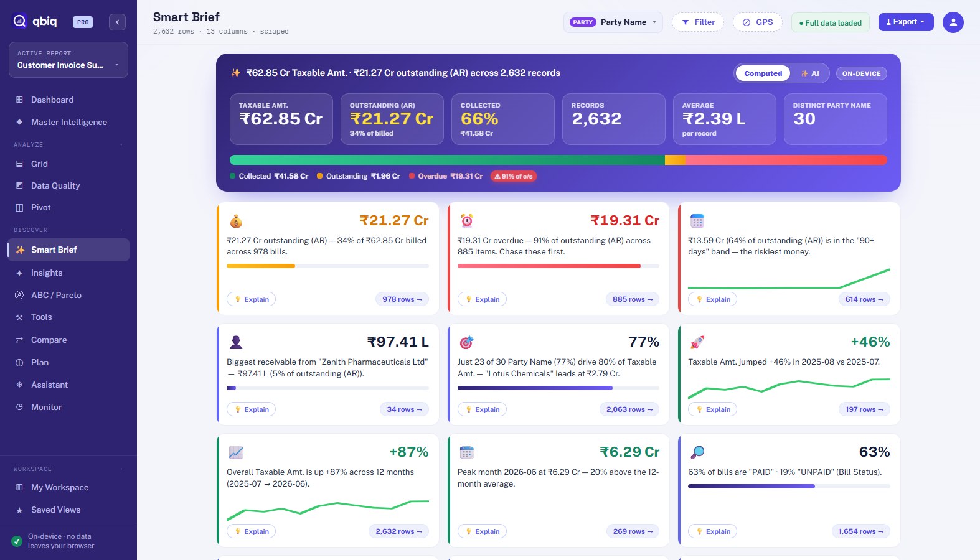Click the Data Quality icon
Viewport: 980px width, 560px height.
tap(19, 185)
